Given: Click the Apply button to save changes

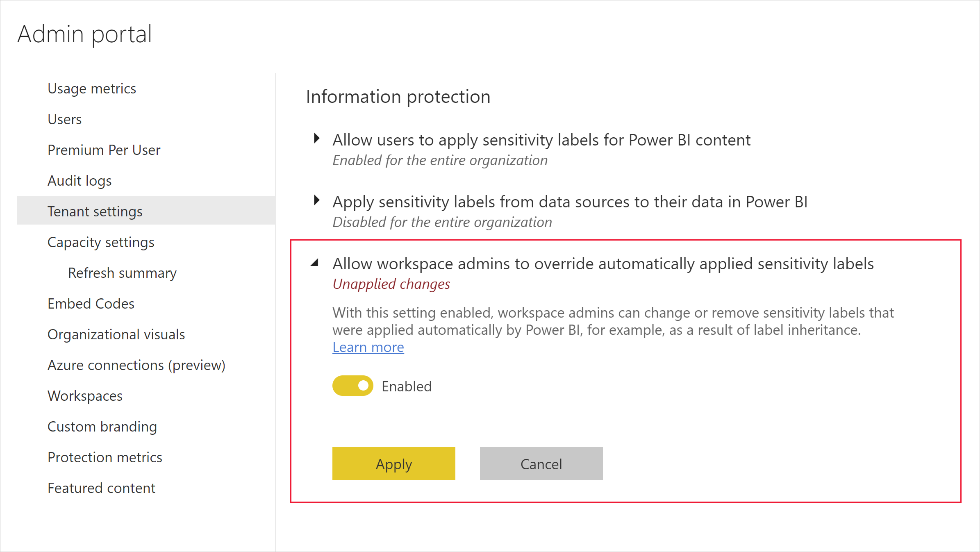Looking at the screenshot, I should click(394, 463).
